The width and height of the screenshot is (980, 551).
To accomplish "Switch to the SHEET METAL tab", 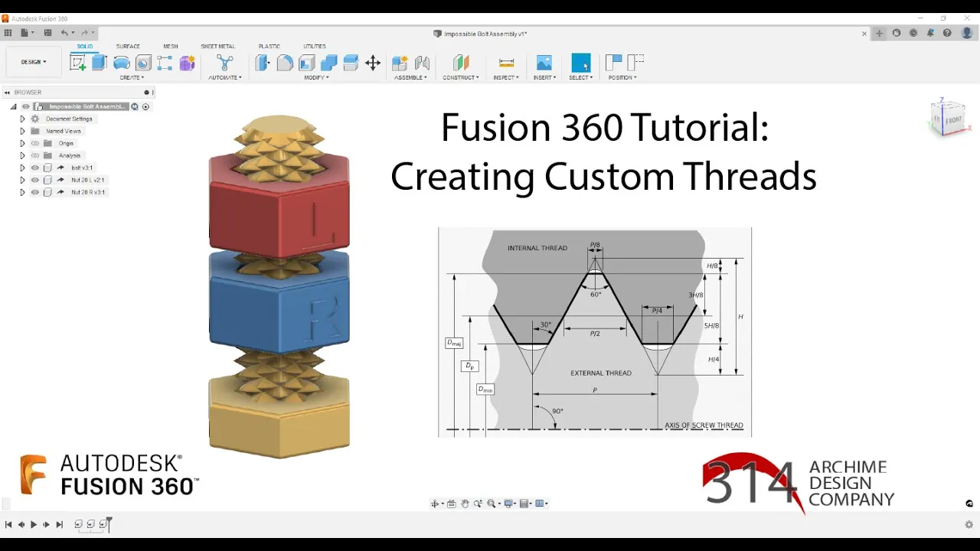I will pos(218,46).
